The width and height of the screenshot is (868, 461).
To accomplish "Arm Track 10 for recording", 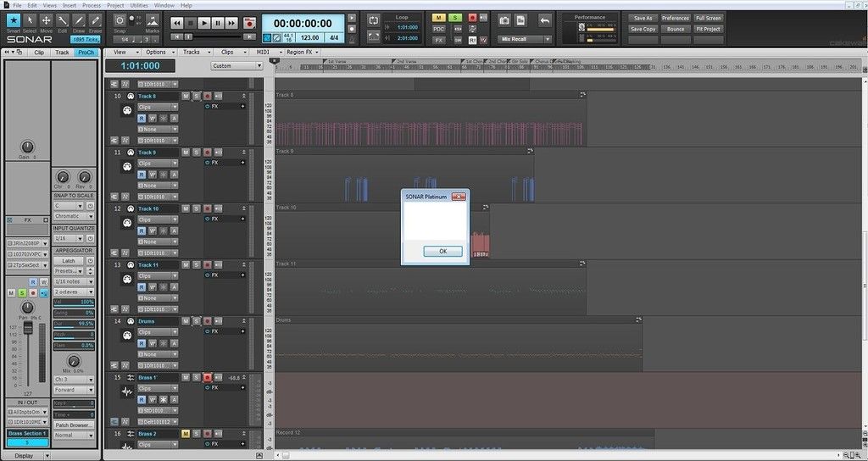I will point(206,208).
